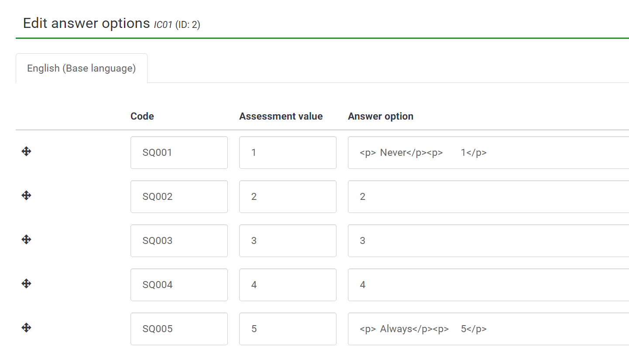Open the English (Base language) tab
This screenshot has width=629, height=364.
coord(82,69)
